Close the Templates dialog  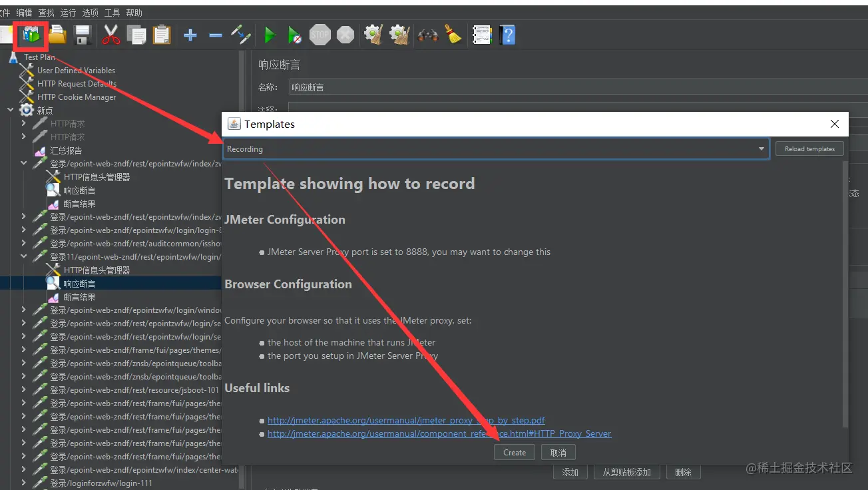point(835,124)
